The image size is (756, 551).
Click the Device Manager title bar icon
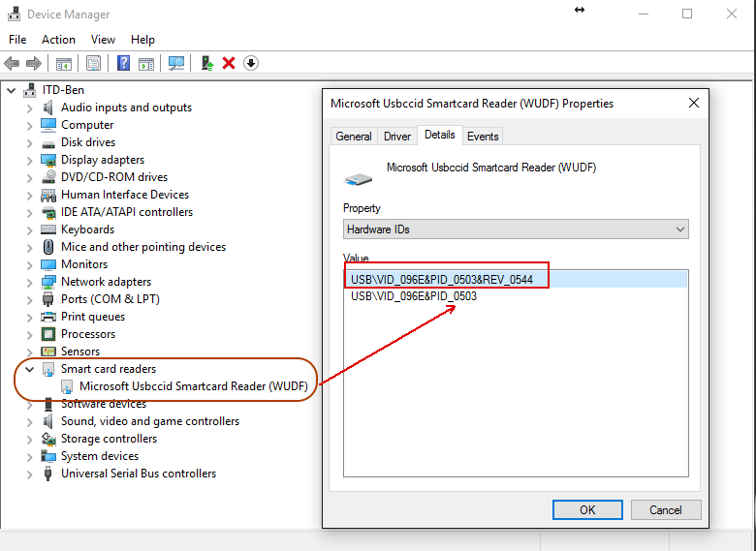coord(14,14)
